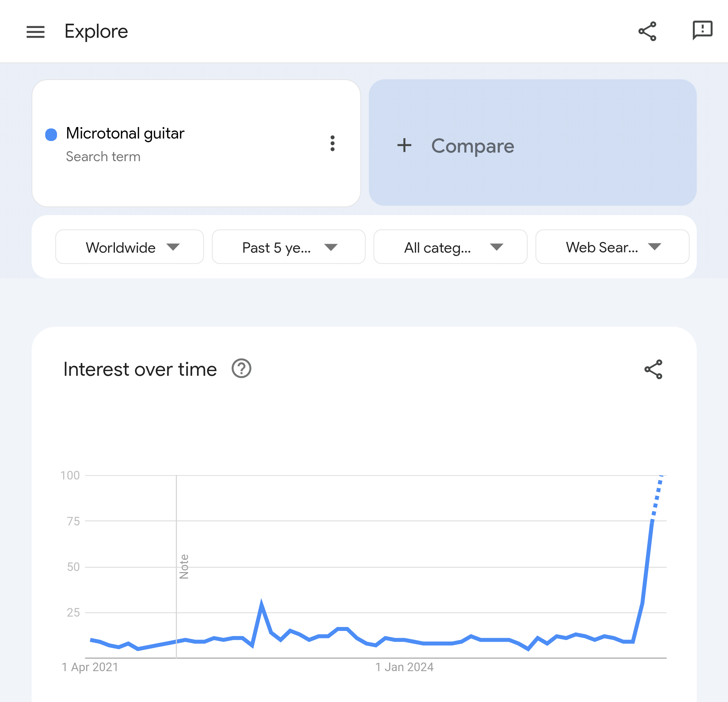
Task: Expand the All categories dropdown
Action: 451,247
